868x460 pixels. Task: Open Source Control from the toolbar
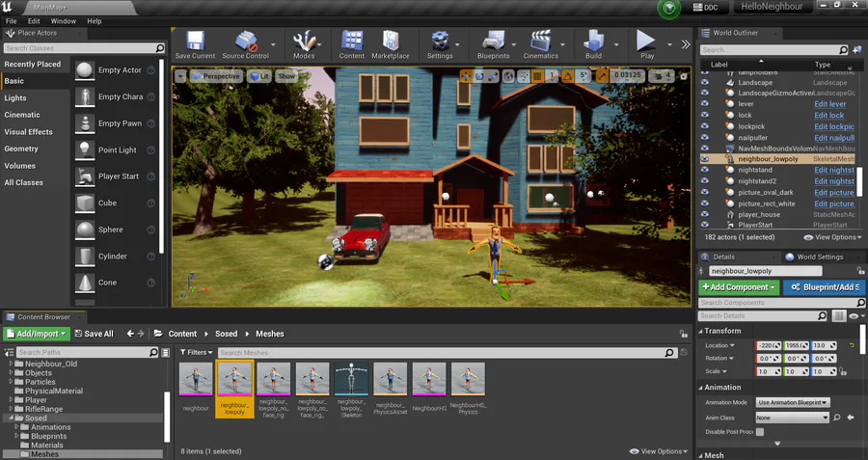245,44
